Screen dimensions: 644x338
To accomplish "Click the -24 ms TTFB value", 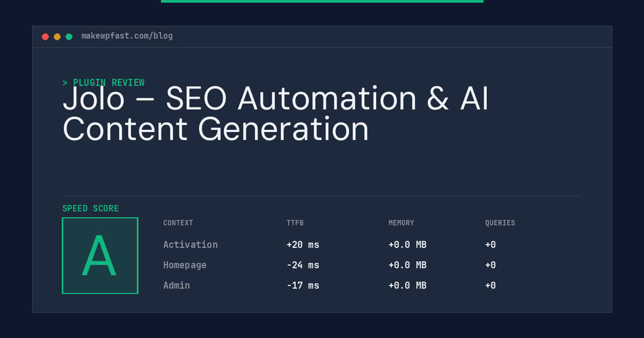I will [x=303, y=265].
